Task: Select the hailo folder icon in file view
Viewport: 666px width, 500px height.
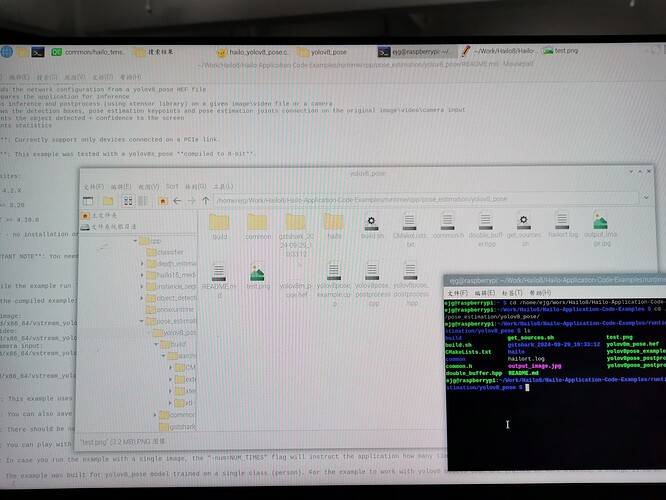Action: pyautogui.click(x=334, y=222)
